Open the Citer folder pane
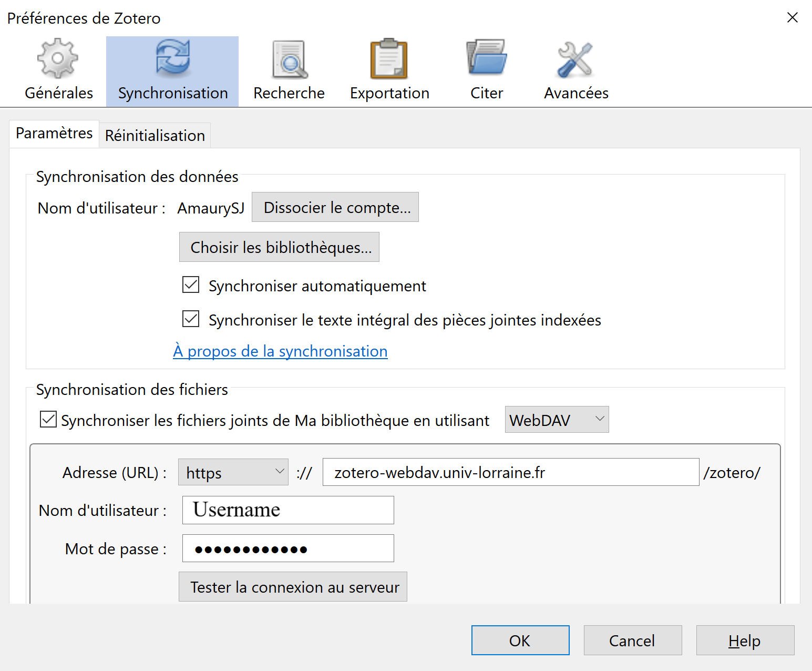Screen dimensions: 812x671 487,70
